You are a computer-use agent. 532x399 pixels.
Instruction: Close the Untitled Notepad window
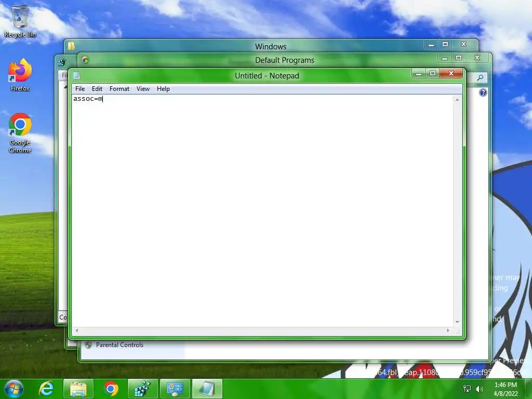tap(451, 73)
